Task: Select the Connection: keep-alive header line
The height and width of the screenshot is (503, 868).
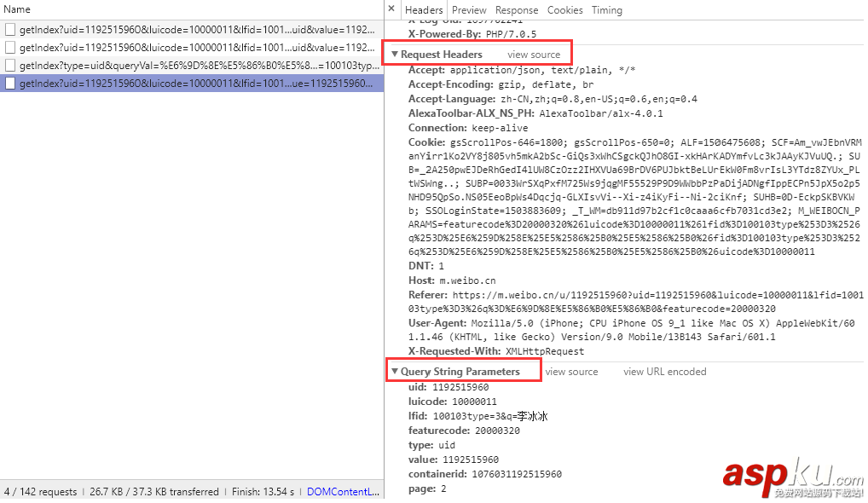Action: coord(468,127)
